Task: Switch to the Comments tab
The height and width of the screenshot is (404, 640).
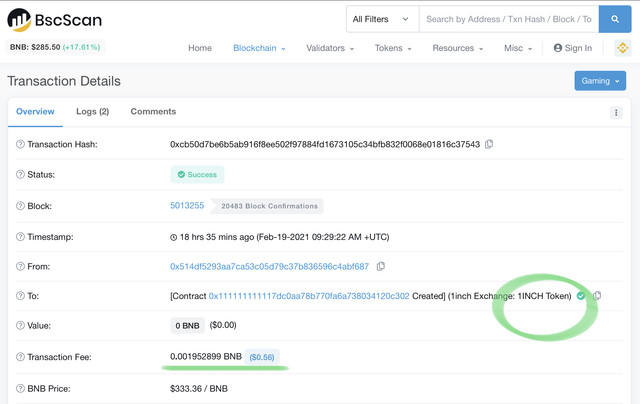Action: 153,112
